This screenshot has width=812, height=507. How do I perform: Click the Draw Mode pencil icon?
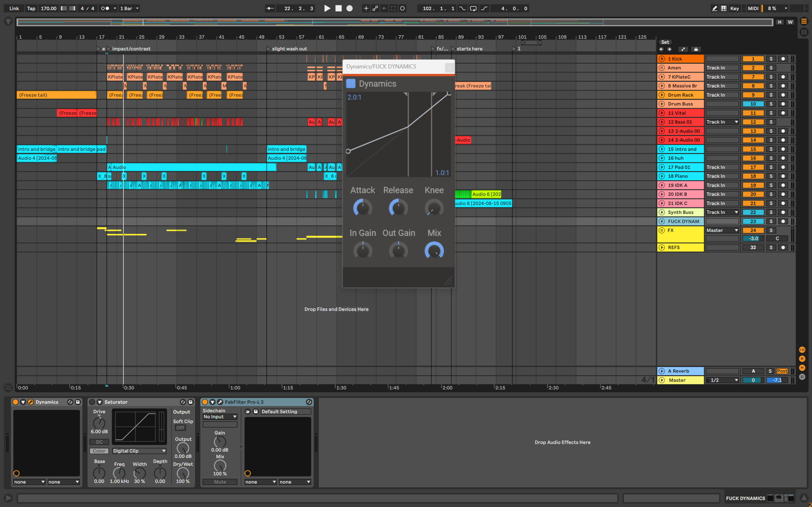click(x=715, y=8)
